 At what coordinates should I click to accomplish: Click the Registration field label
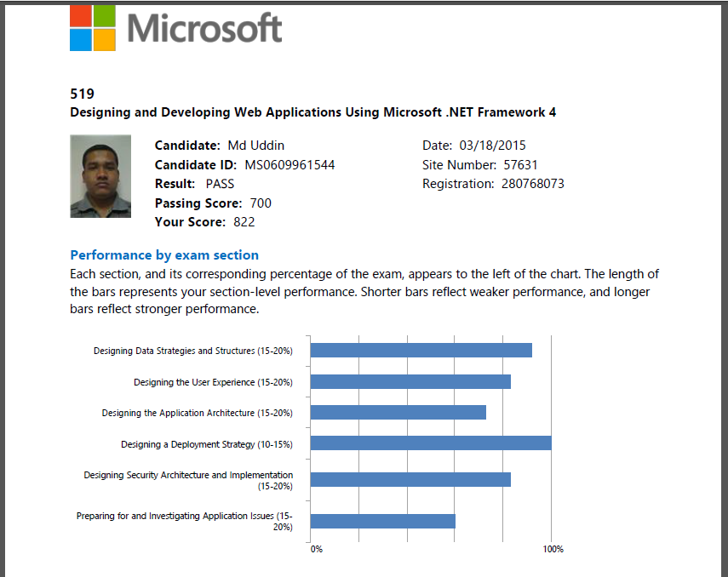[458, 184]
